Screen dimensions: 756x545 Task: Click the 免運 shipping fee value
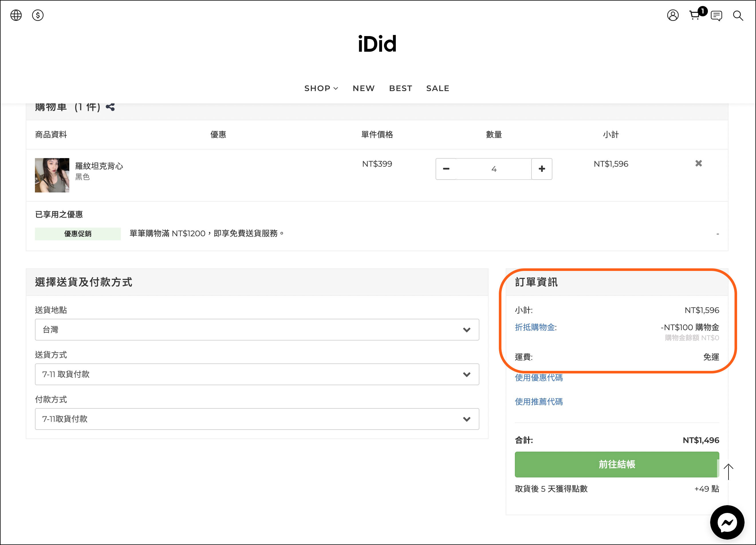711,357
